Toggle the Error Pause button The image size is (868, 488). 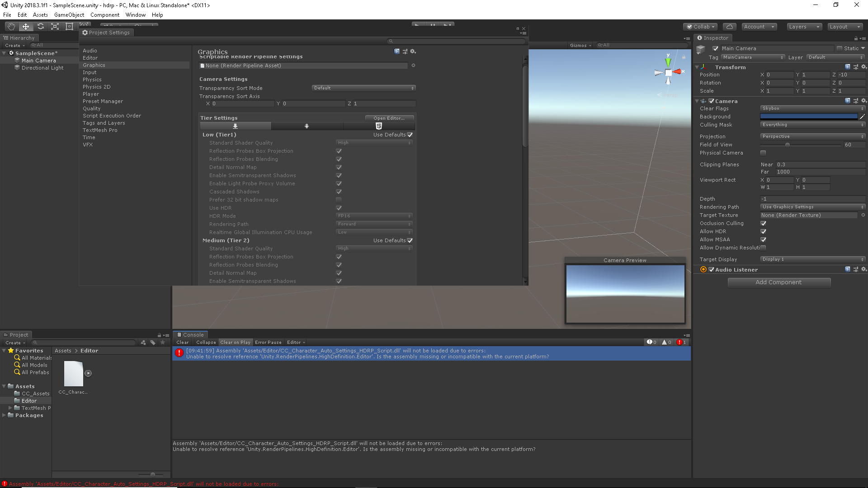[x=268, y=343]
